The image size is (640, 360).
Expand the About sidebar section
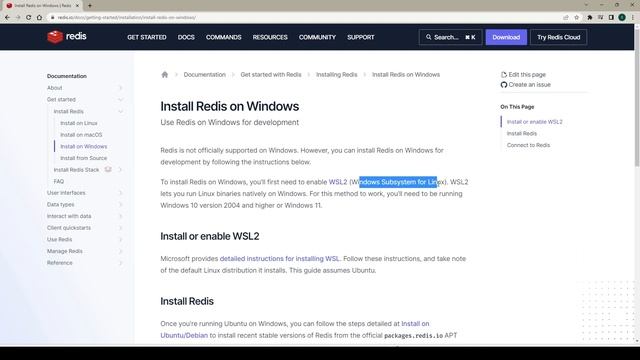point(120,88)
